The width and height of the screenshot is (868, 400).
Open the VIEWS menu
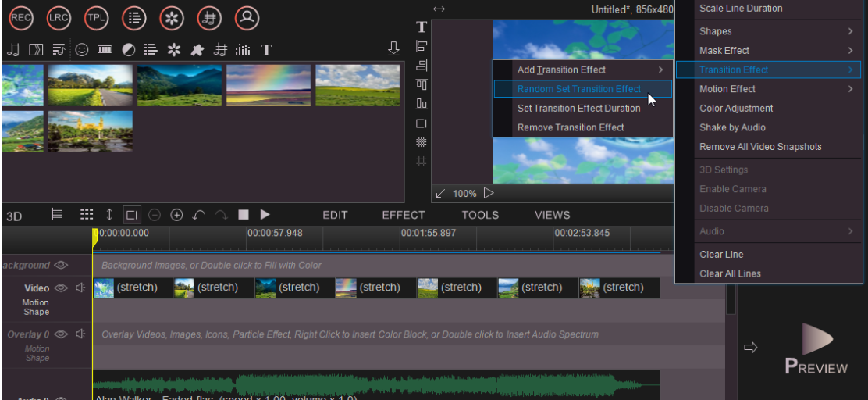pyautogui.click(x=552, y=215)
